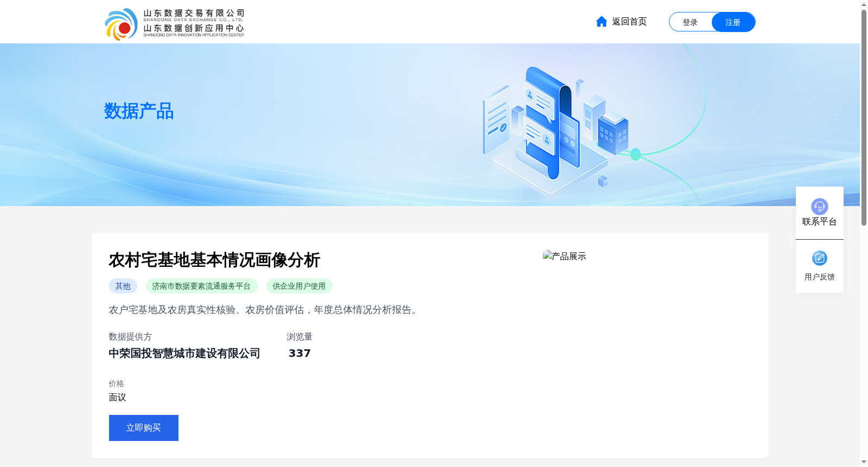
Task: Click the pencil edit icon for feedback
Action: 819,258
